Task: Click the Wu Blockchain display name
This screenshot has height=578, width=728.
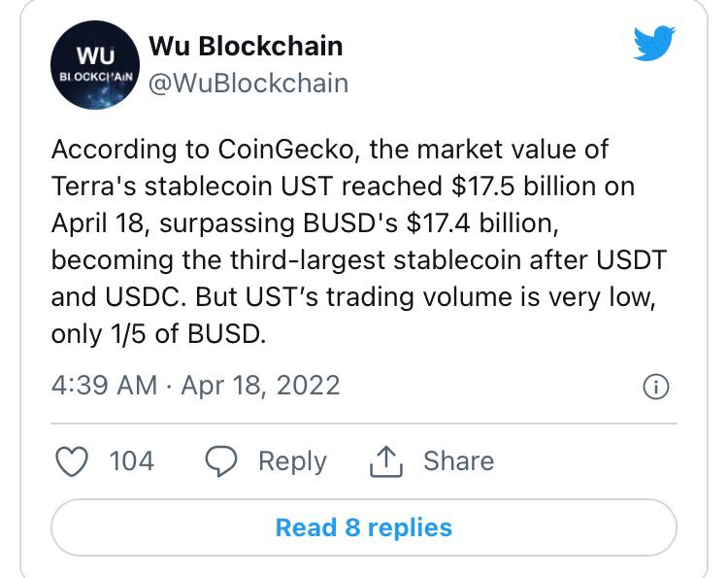Action: click(x=245, y=46)
